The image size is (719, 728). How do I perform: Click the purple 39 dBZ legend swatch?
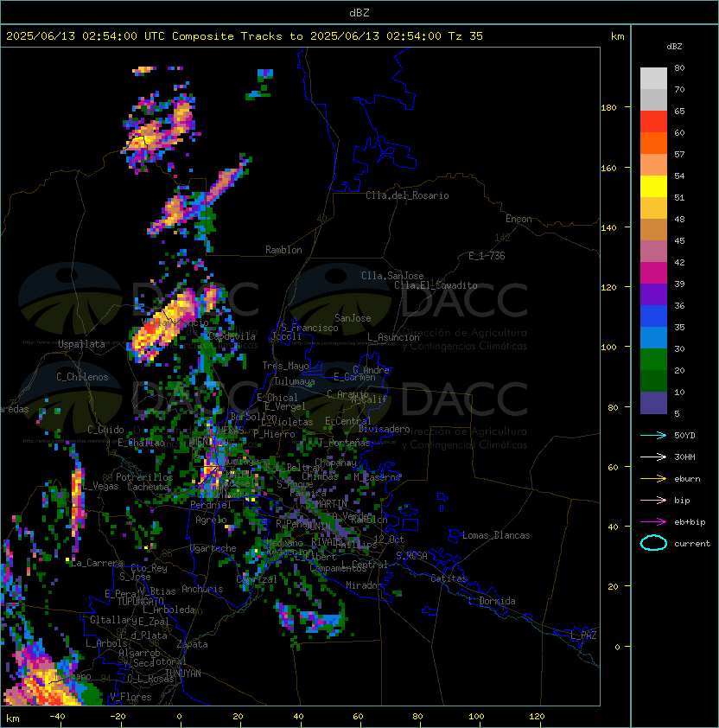(653, 294)
